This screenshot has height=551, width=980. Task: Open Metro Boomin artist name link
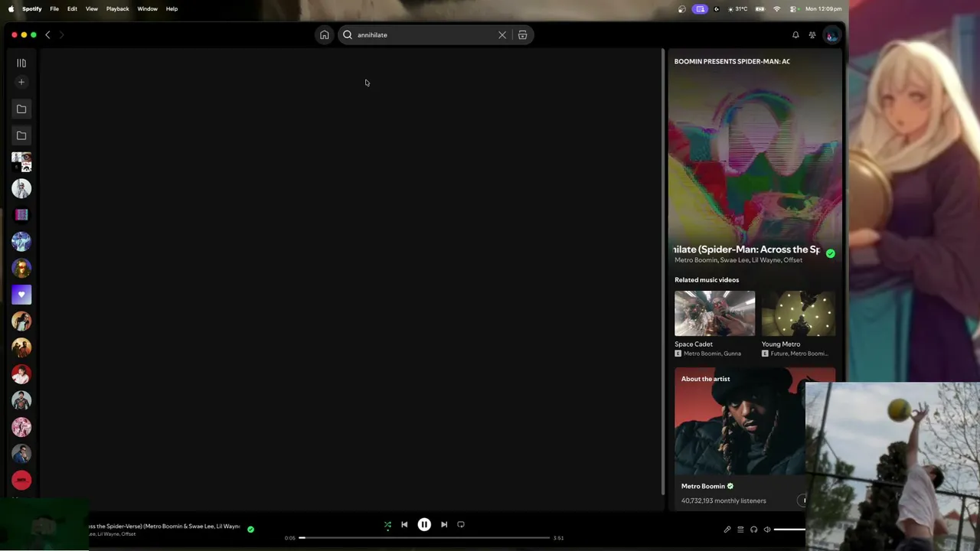pos(703,486)
